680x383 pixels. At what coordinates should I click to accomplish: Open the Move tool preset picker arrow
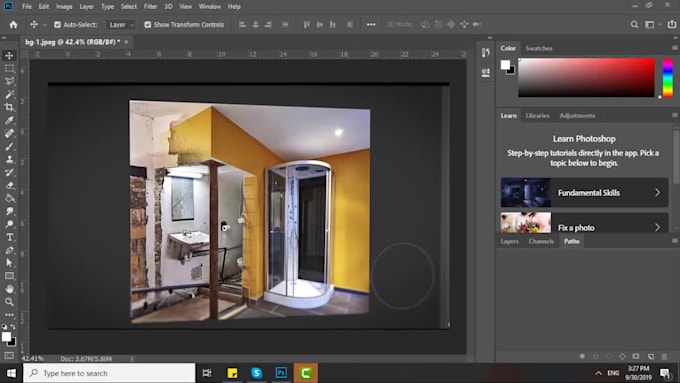coord(44,25)
